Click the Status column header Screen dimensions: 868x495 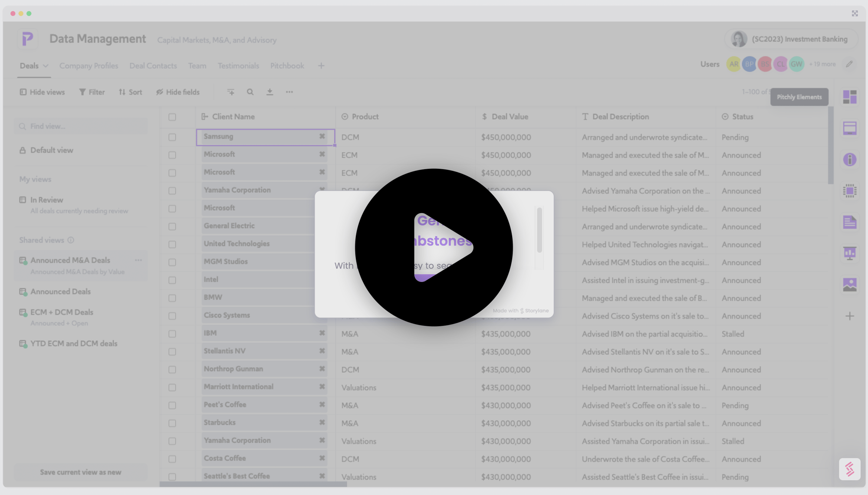(x=772, y=117)
